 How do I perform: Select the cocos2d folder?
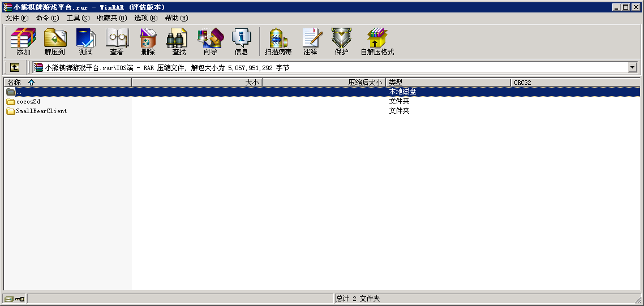[x=28, y=102]
